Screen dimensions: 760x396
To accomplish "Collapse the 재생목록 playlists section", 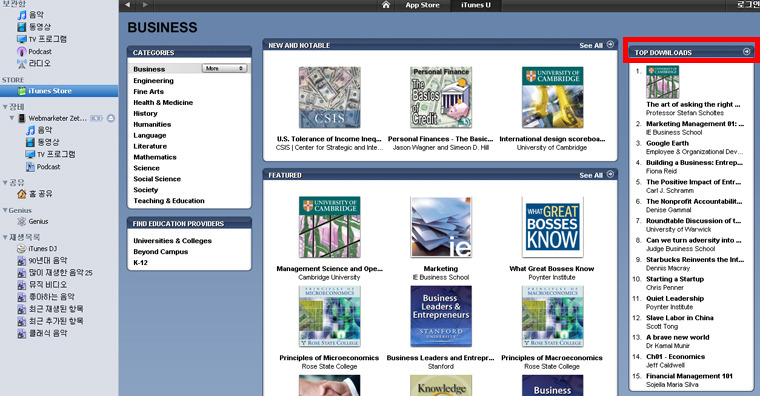I will [x=5, y=238].
